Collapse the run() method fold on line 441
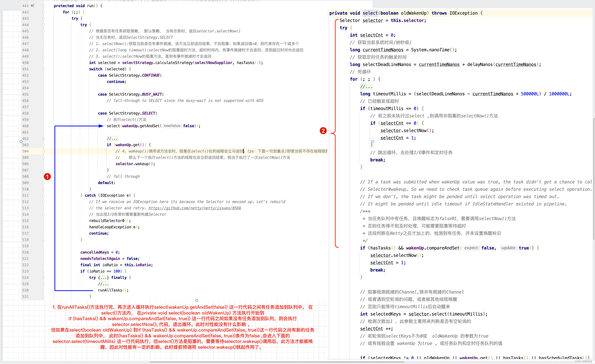The image size is (595, 364). [43, 6]
